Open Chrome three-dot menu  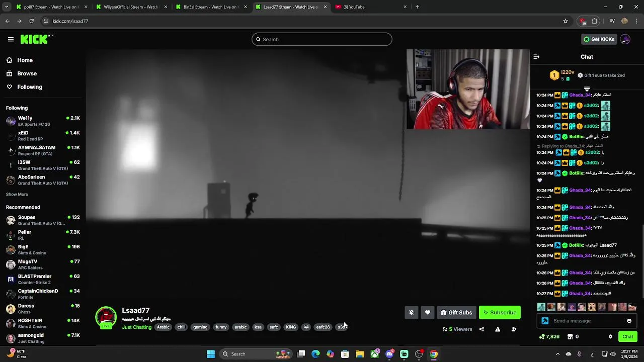pos(637,21)
